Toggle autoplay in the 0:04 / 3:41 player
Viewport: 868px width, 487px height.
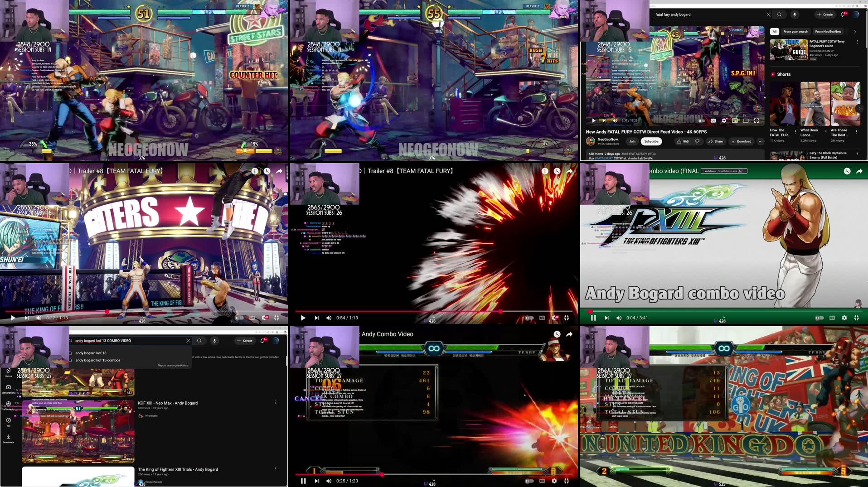pyautogui.click(x=819, y=318)
